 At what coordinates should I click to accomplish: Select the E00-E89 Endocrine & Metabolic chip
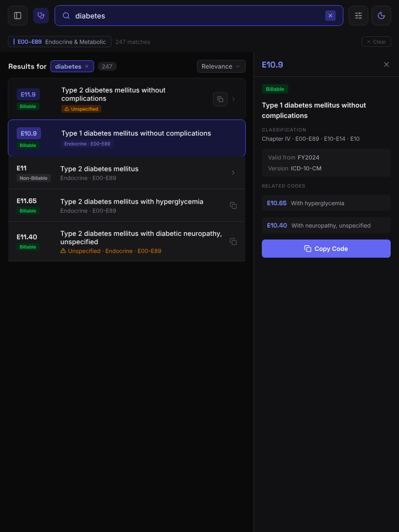click(60, 42)
